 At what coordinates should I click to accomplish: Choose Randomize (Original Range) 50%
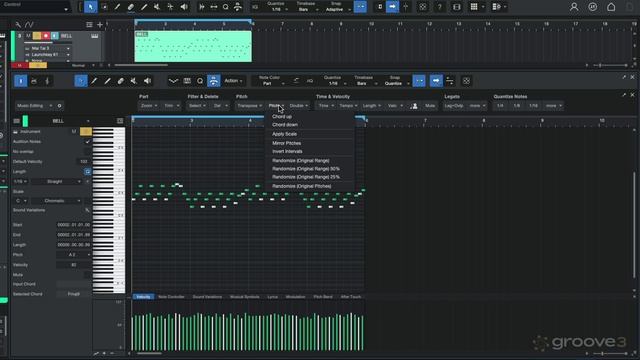tap(306, 169)
